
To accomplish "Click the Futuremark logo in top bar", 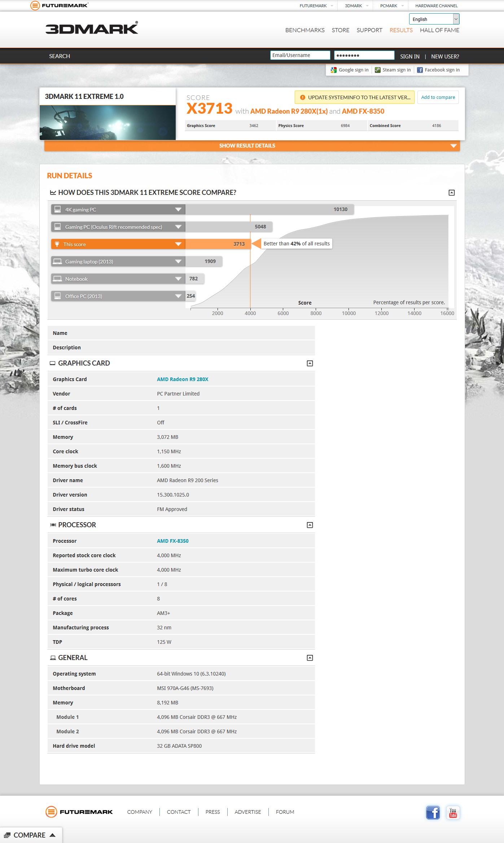I will (60, 5).
